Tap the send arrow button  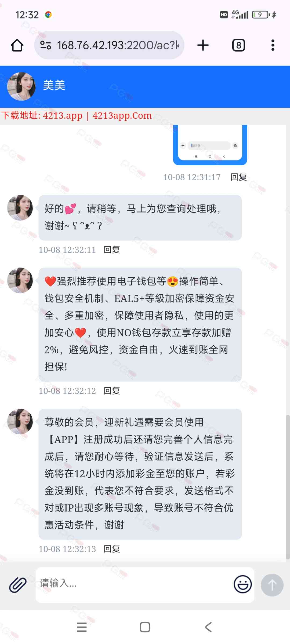click(x=272, y=585)
